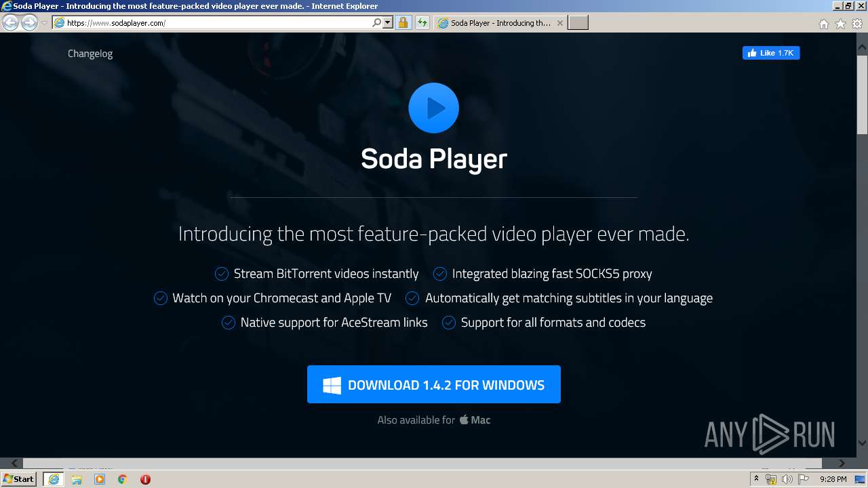Click the checkmark beside Chromecast and Apple TV

[161, 298]
